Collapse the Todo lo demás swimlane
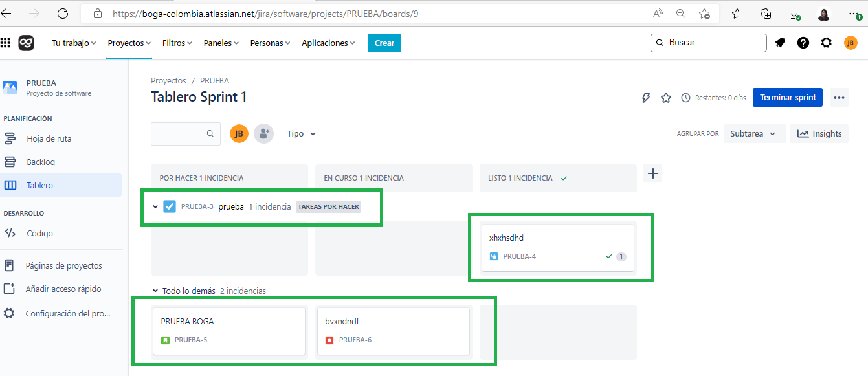This screenshot has width=868, height=376. pos(155,291)
